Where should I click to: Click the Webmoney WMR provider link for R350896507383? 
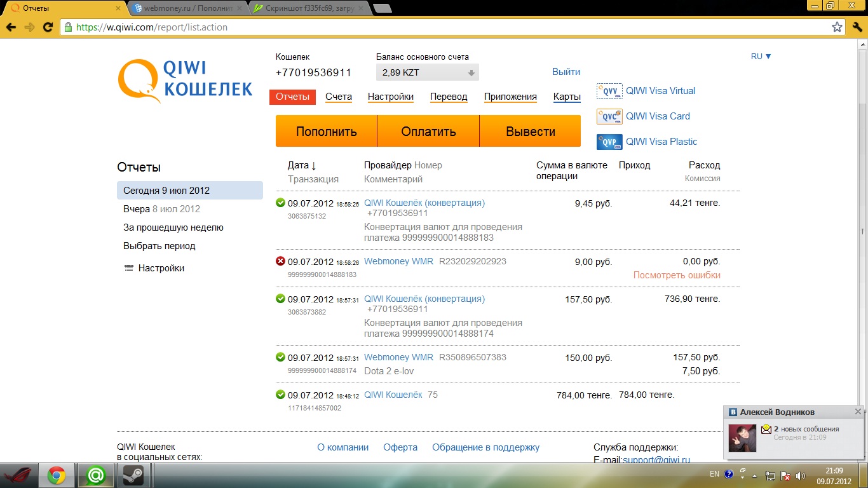coord(398,357)
